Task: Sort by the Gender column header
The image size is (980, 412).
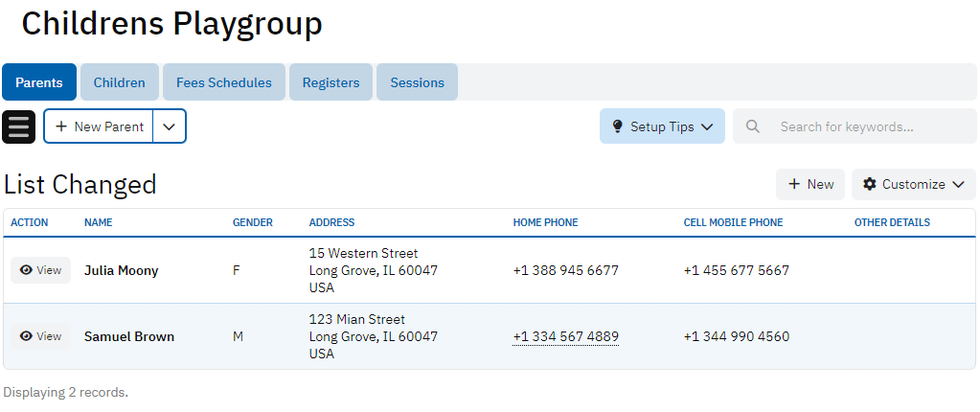Action: coord(252,222)
